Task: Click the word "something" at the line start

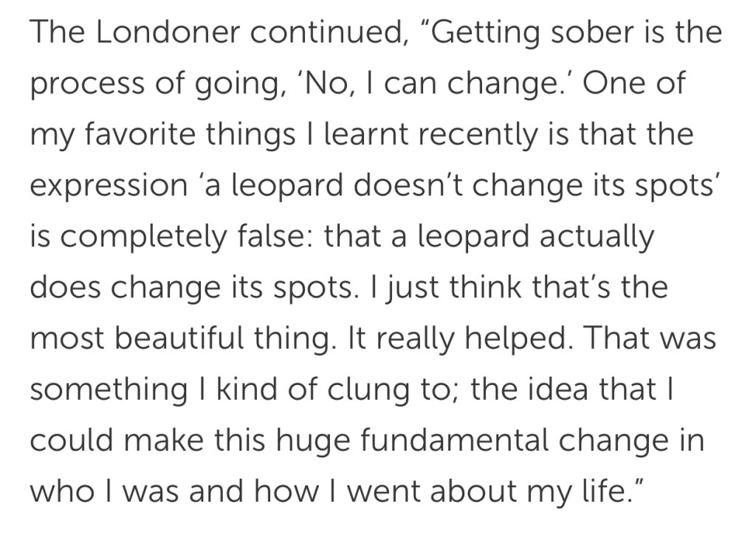Action: tap(108, 390)
